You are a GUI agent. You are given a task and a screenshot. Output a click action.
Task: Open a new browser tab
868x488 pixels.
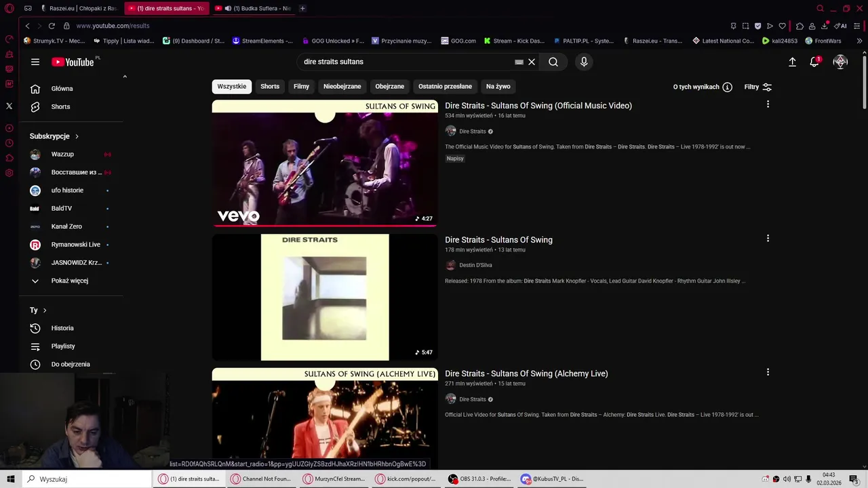click(x=302, y=8)
